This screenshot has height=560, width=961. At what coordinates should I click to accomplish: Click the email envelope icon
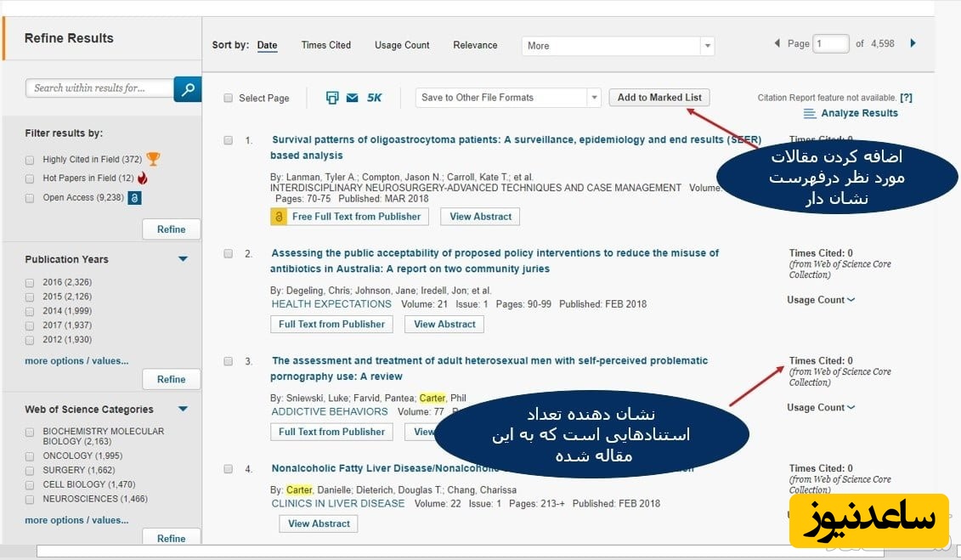(x=353, y=98)
